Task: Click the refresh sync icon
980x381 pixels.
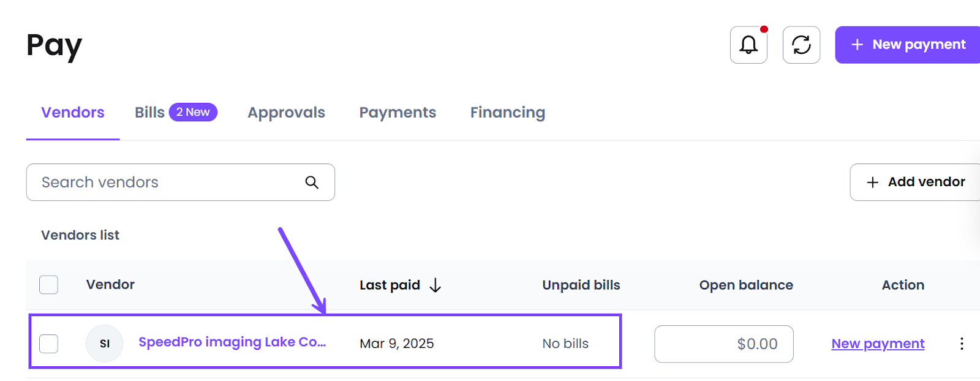Action: tap(801, 45)
